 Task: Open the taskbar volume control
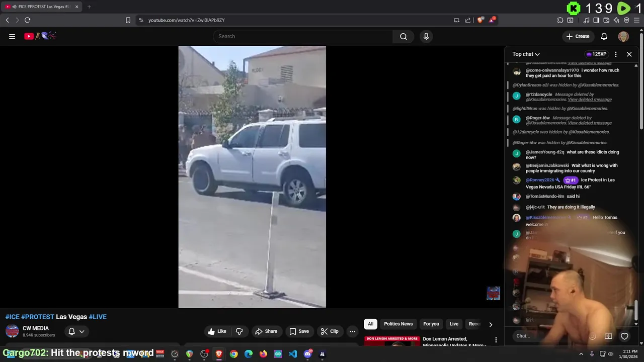click(x=610, y=354)
